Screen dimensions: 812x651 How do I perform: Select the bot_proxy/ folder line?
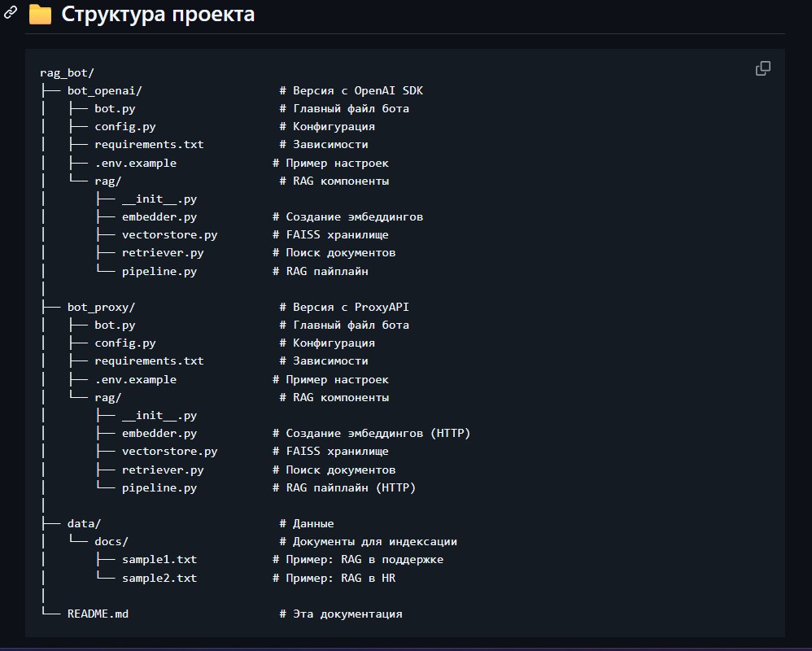101,307
